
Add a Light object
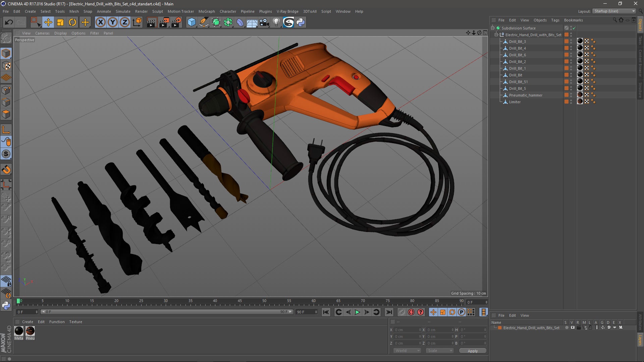point(276,22)
